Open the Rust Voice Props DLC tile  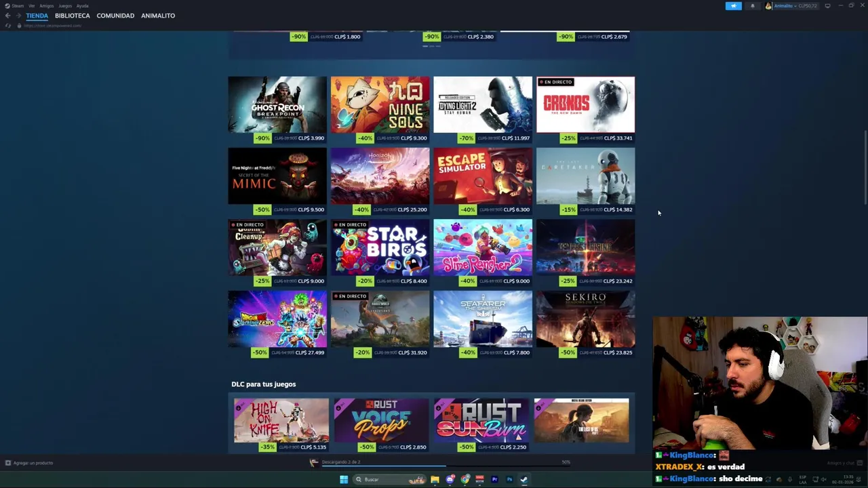pos(381,420)
